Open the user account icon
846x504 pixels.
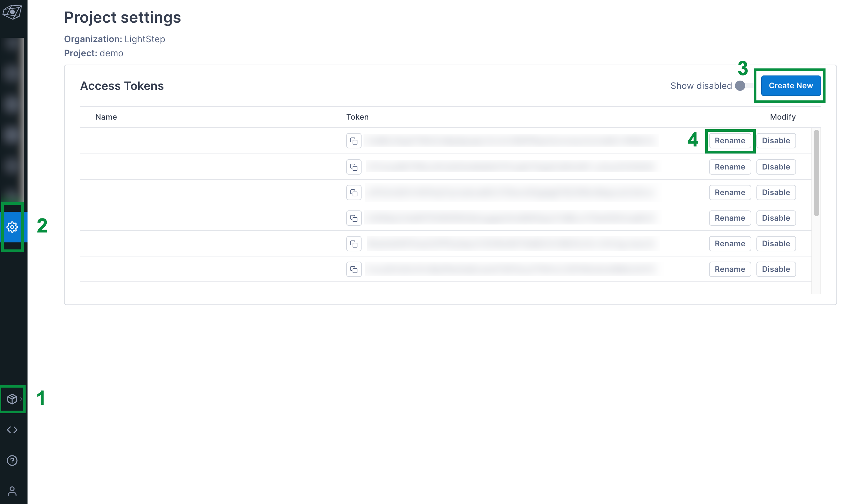point(12,491)
